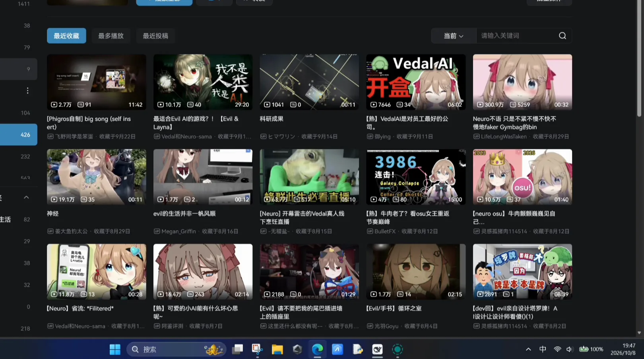Open the Snipping Tool taskbar icon

(x=257, y=349)
